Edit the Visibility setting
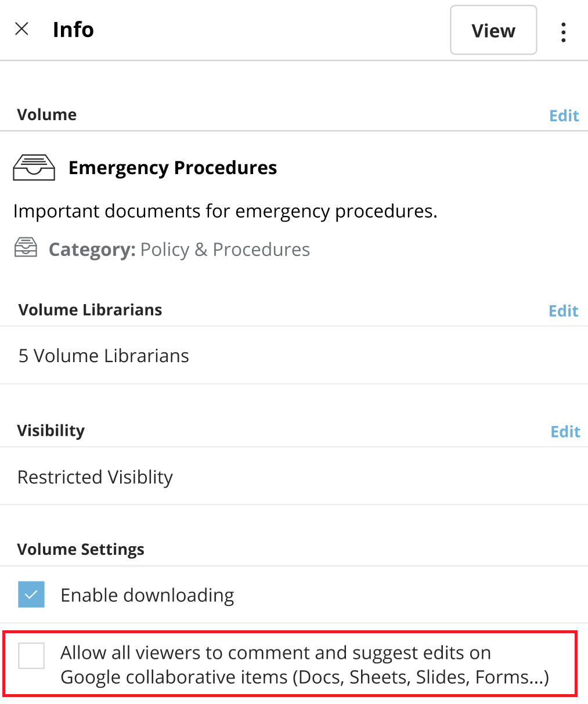 [x=565, y=431]
